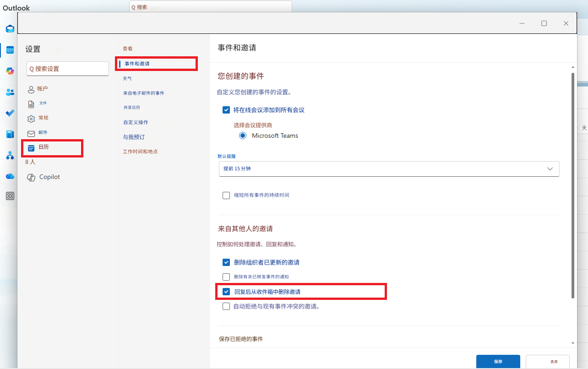Click the 文件 document icon in settings

(x=31, y=104)
